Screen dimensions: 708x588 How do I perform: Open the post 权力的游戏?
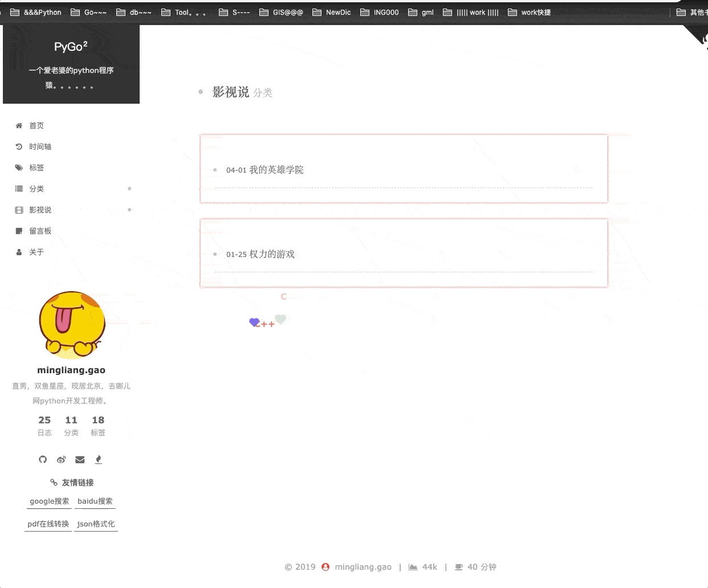(272, 254)
